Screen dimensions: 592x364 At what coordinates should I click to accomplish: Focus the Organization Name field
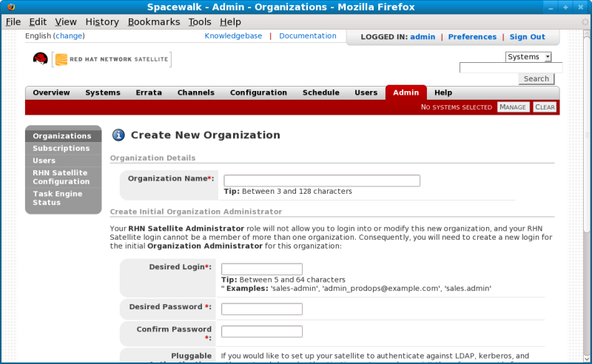click(x=321, y=181)
